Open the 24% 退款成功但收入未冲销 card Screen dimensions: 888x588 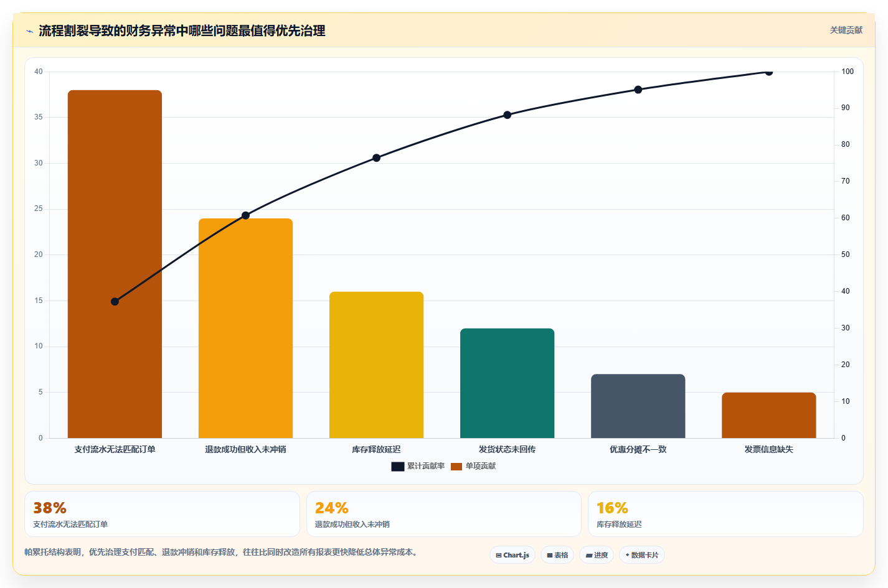point(443,514)
